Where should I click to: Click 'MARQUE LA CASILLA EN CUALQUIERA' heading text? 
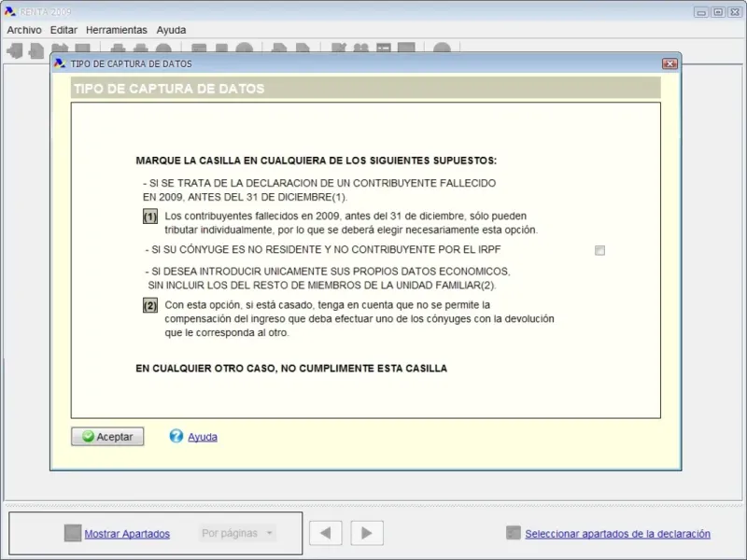316,161
